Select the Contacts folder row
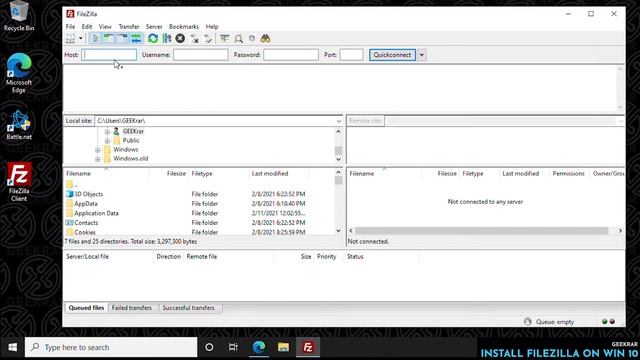This screenshot has width=640, height=360. (x=200, y=222)
